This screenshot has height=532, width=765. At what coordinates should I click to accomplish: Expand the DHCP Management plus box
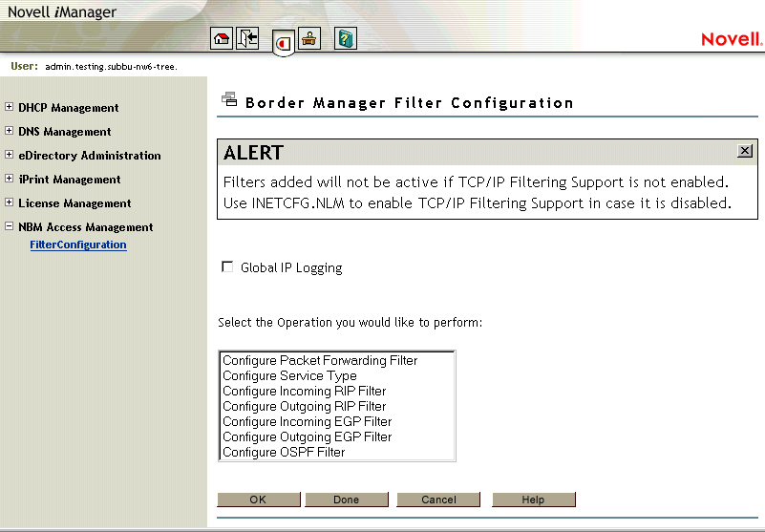coord(9,106)
